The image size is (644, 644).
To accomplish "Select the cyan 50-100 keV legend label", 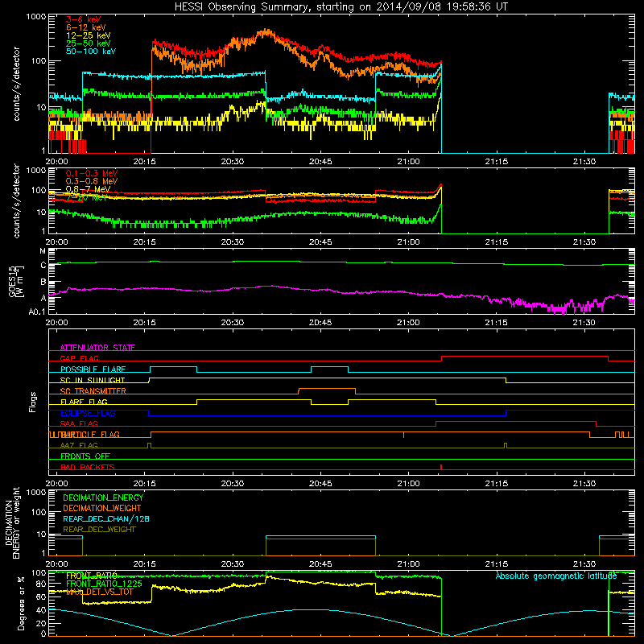I will (91, 52).
